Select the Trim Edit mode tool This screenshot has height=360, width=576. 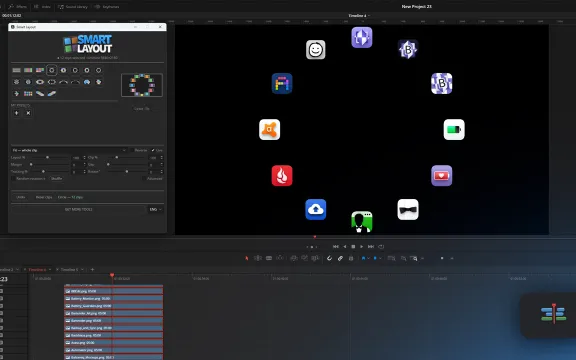tap(258, 258)
